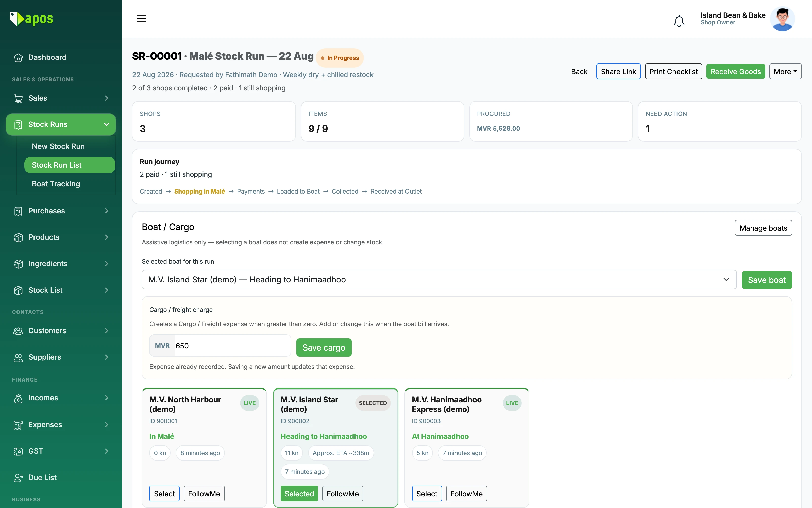Click the Save boat button
Screen dimensions: 812x508
point(767,280)
